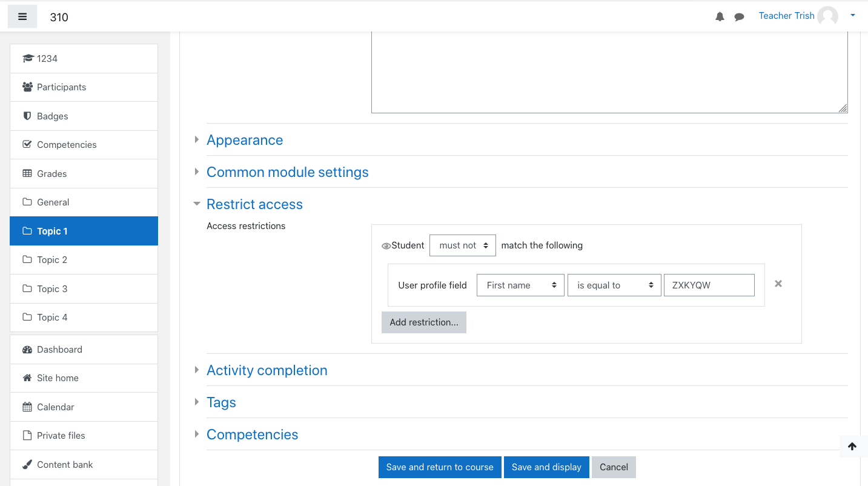The image size is (868, 486).
Task: Open Participants in the sidebar
Action: point(84,87)
